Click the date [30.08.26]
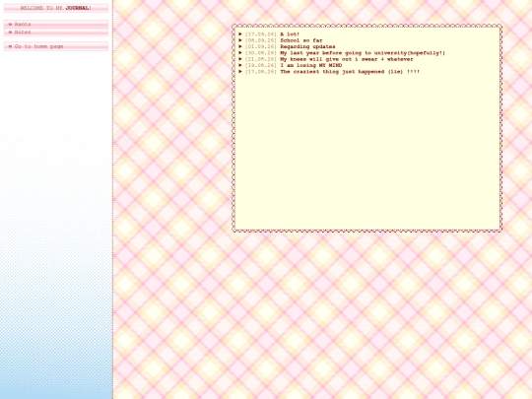532x399 pixels. tap(261, 53)
